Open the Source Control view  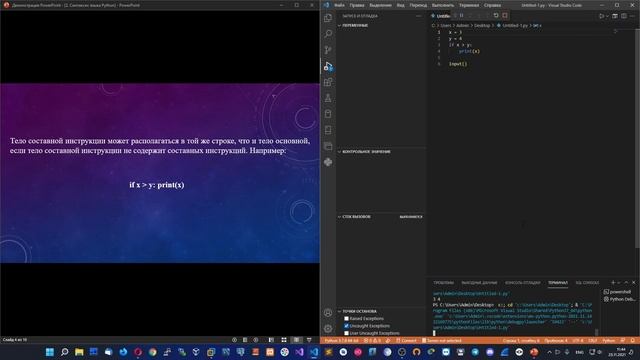[328, 50]
